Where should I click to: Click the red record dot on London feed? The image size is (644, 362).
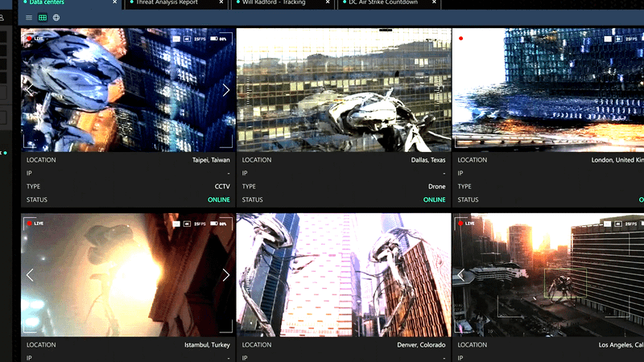pos(460,39)
